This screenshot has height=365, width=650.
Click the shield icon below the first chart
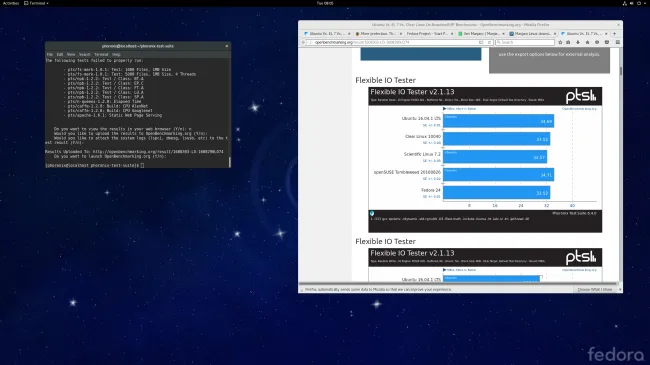pos(372,214)
